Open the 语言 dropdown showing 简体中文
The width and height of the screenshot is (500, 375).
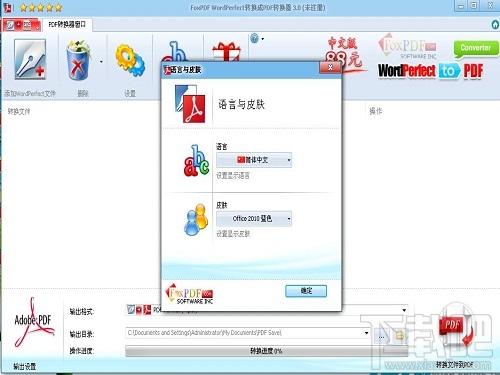254,160
